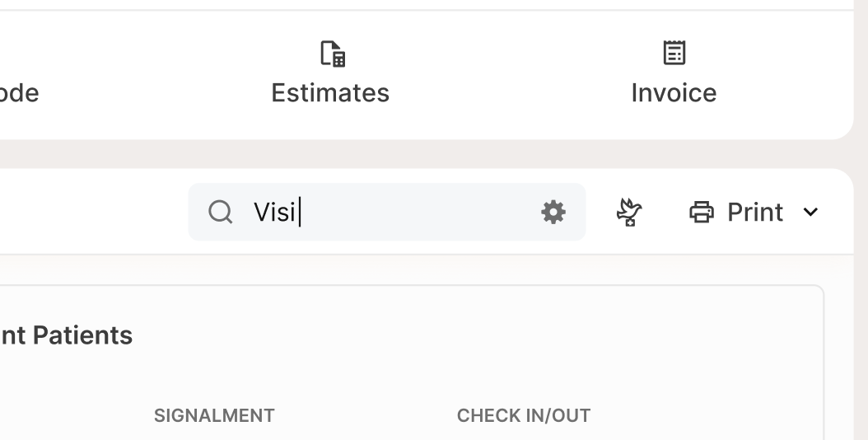Image resolution: width=868 pixels, height=440 pixels.
Task: Click the Estimates calculator document icon
Action: 332,54
